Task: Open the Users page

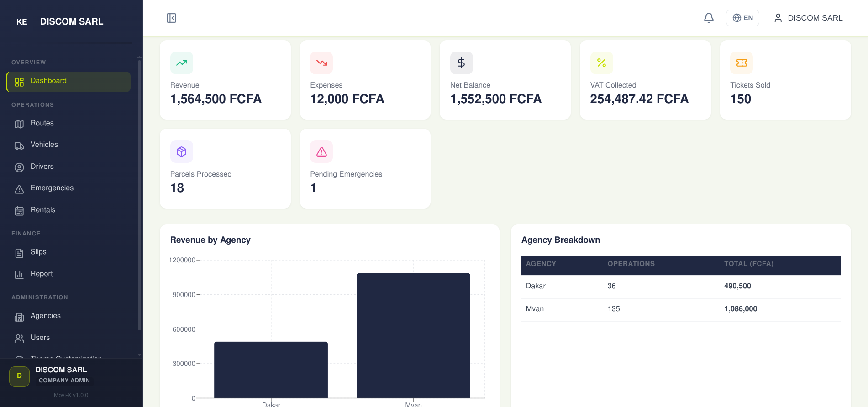Action: tap(68, 338)
